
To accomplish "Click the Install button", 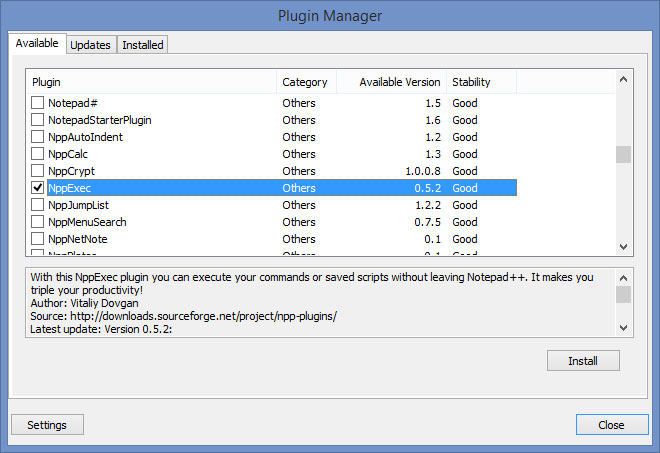I will 583,361.
